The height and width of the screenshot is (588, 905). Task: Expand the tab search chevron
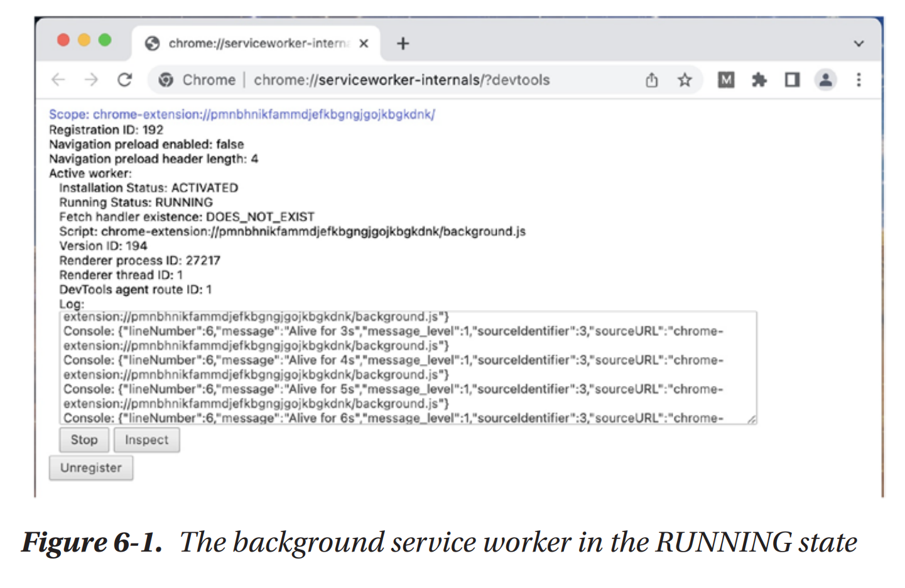click(x=859, y=43)
